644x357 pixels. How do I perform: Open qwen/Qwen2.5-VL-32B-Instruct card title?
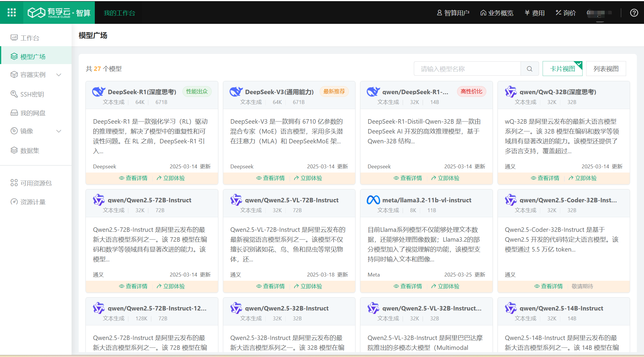click(432, 308)
